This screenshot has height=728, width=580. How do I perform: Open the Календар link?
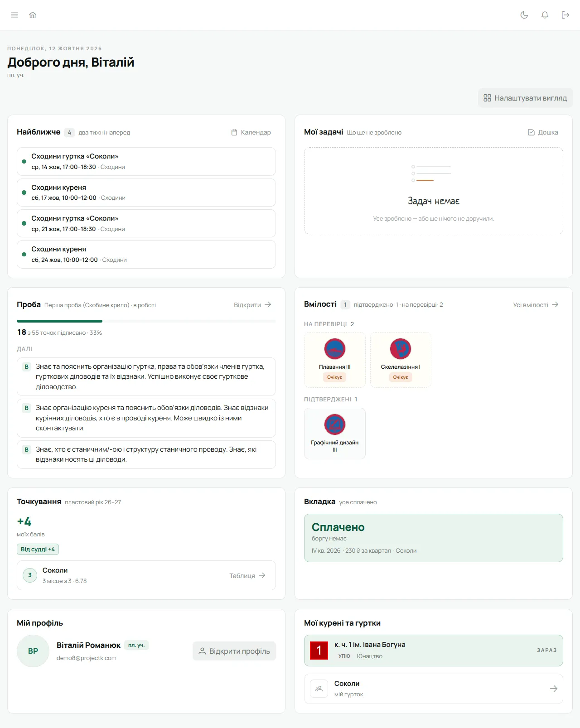click(251, 132)
